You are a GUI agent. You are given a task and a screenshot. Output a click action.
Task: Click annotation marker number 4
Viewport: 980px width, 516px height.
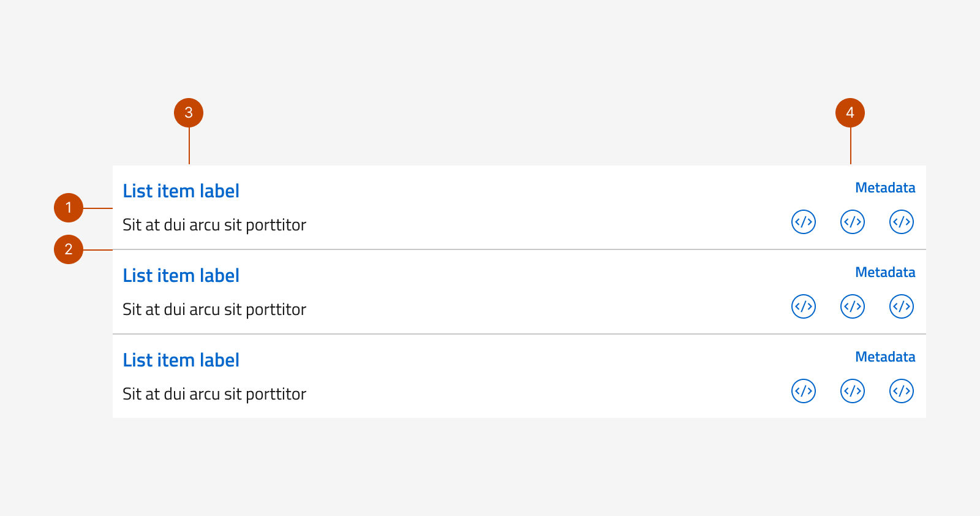[x=850, y=113]
